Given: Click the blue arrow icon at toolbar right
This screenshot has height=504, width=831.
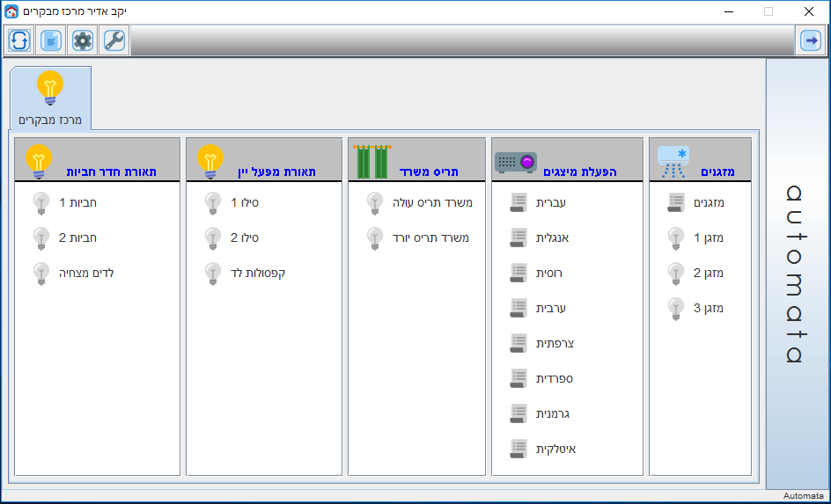Looking at the screenshot, I should [x=810, y=40].
